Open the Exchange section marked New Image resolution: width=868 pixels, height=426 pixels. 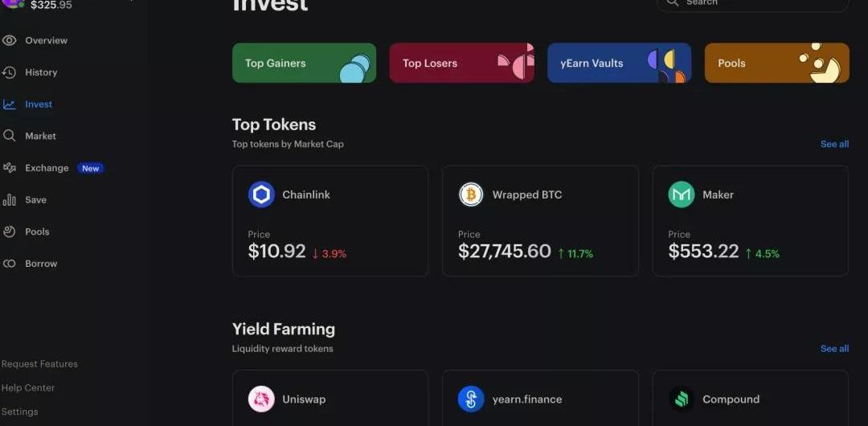(x=47, y=168)
